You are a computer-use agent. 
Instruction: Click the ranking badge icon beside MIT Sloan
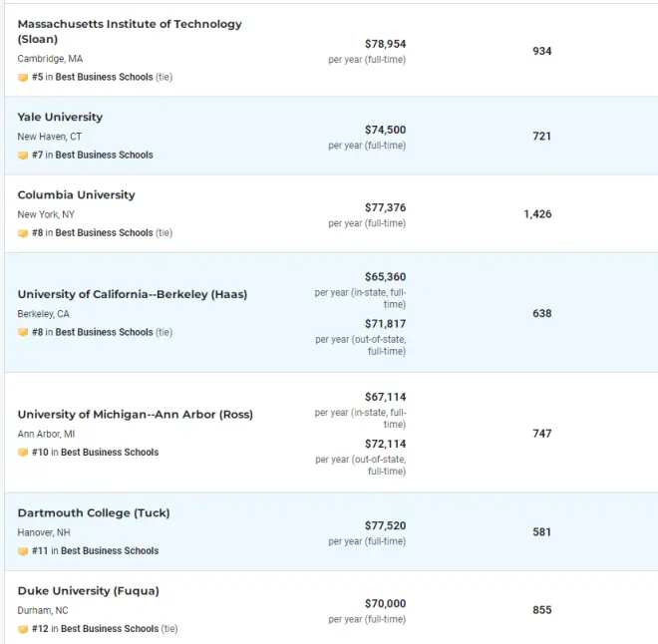(x=23, y=77)
